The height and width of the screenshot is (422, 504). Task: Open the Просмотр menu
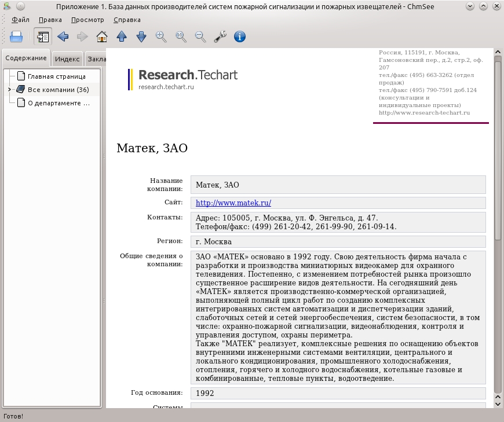pyautogui.click(x=87, y=20)
